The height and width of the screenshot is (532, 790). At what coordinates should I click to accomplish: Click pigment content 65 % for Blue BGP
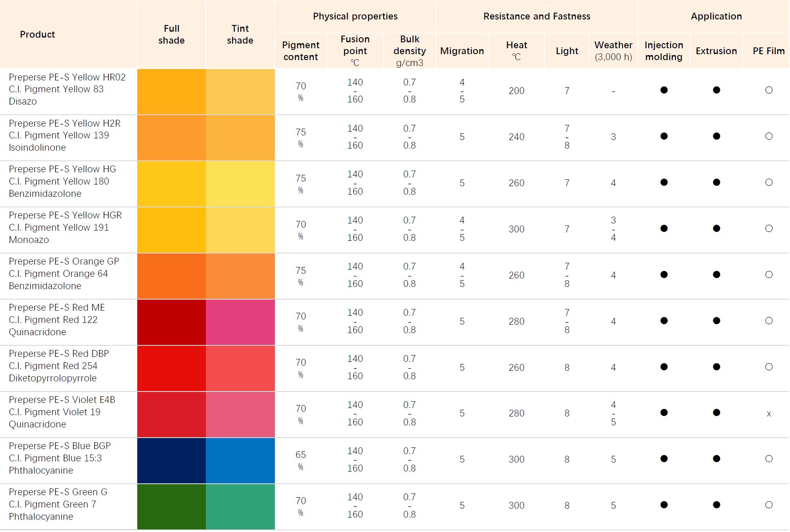301,460
